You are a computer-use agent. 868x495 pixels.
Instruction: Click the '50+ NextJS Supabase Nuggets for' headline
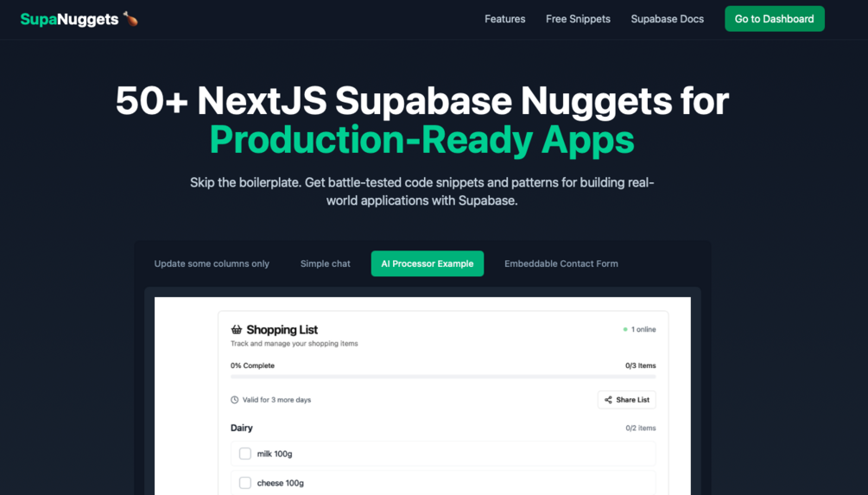coord(421,101)
